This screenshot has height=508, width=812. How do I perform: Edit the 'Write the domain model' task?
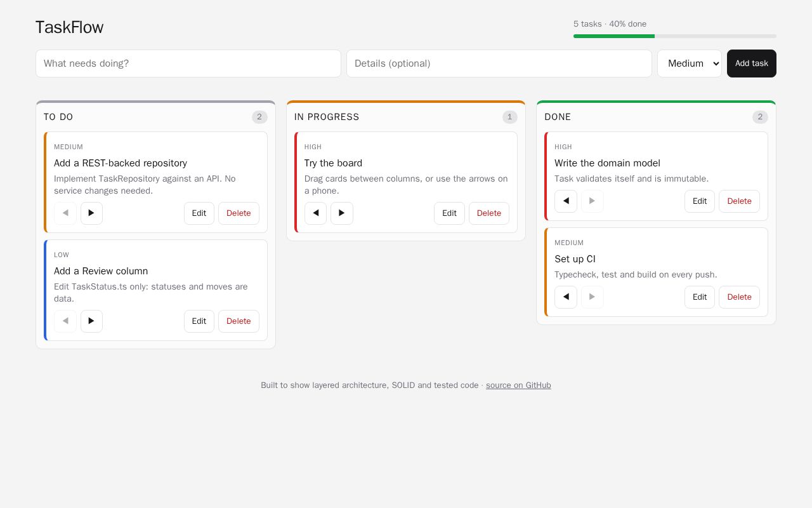click(x=700, y=201)
